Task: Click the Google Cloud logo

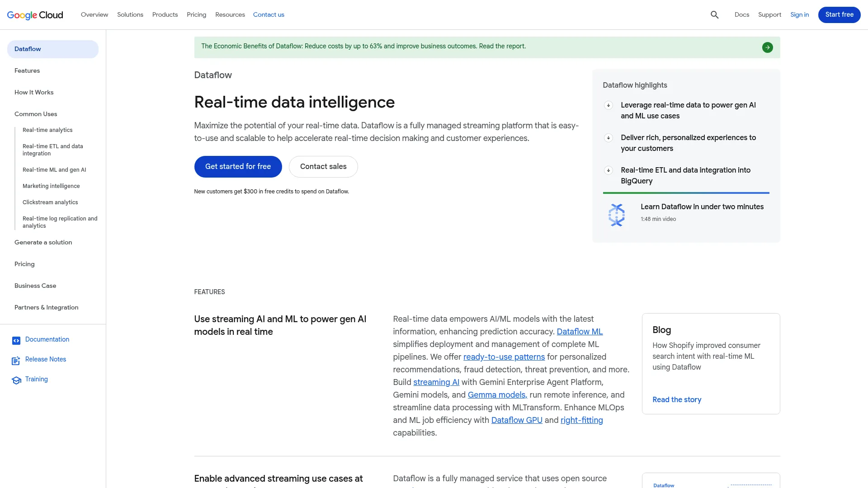Action: (35, 15)
